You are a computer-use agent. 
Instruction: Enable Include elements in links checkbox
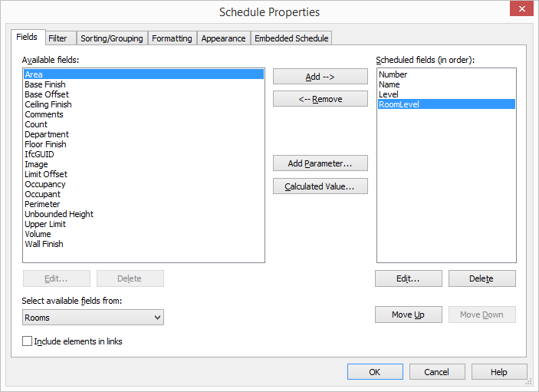(x=27, y=341)
